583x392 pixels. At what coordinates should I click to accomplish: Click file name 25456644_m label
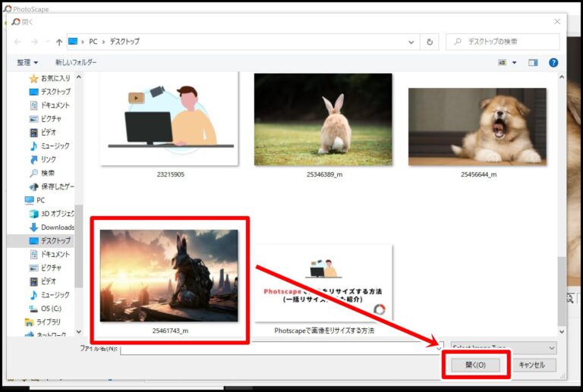tap(478, 174)
